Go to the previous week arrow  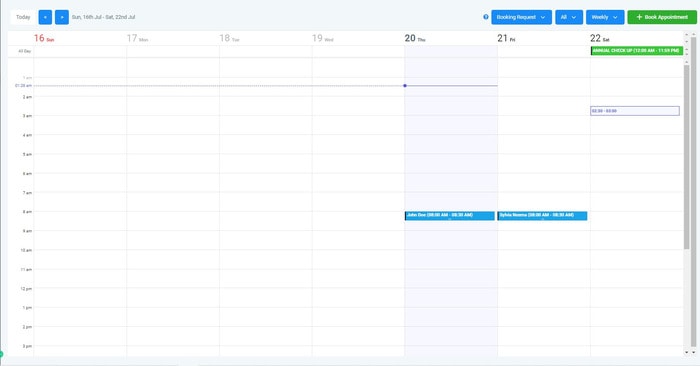point(45,17)
